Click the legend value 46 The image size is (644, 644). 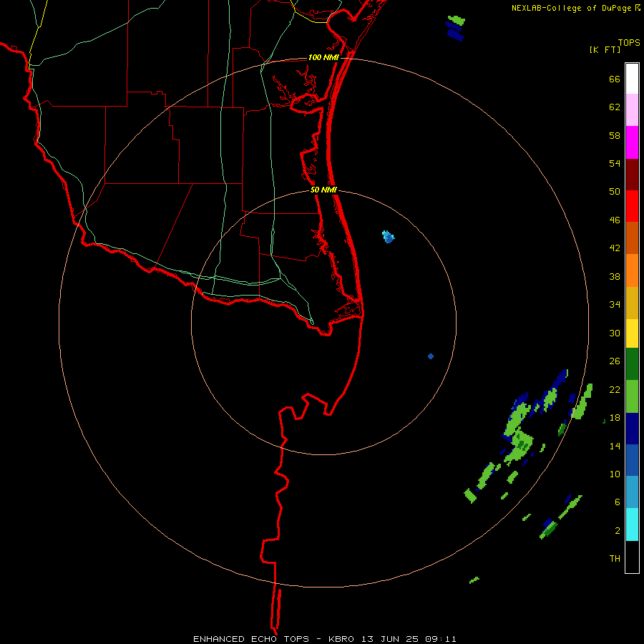615,220
